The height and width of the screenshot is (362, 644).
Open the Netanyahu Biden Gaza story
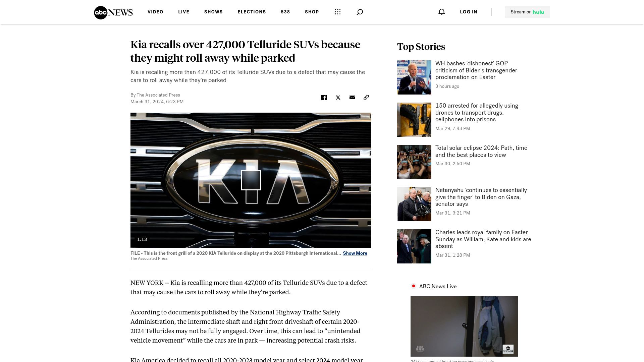coord(481,197)
